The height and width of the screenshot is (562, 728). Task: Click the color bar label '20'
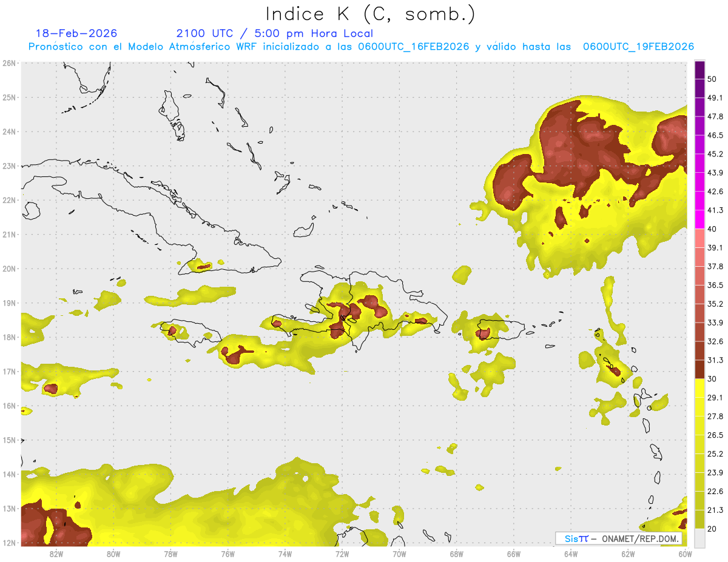(x=713, y=529)
